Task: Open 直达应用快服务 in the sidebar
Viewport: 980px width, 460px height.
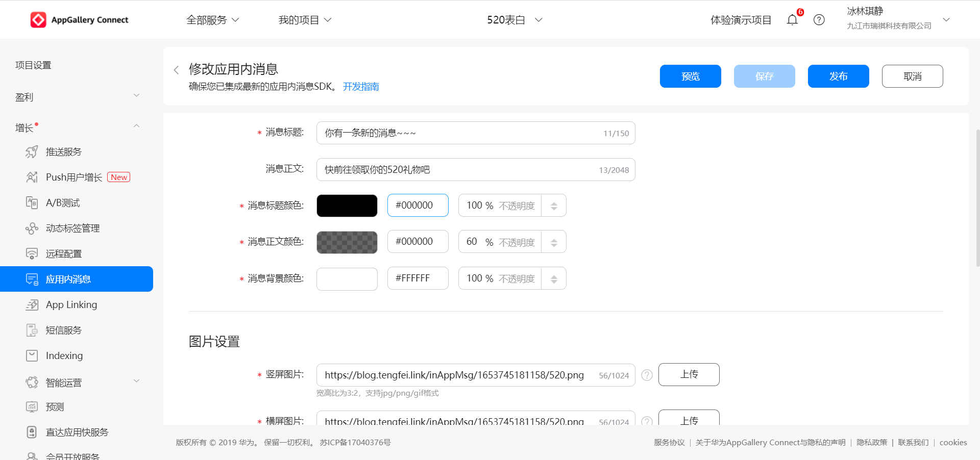Action: click(x=77, y=432)
